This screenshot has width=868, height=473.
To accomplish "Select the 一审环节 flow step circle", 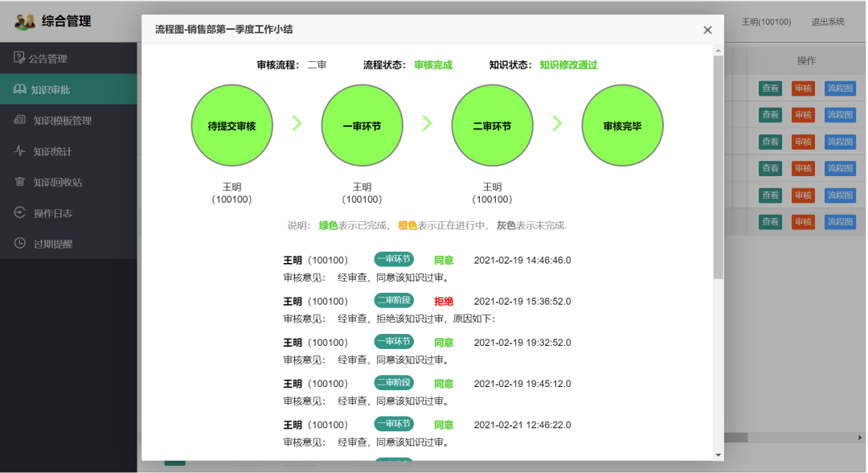I will (362, 126).
